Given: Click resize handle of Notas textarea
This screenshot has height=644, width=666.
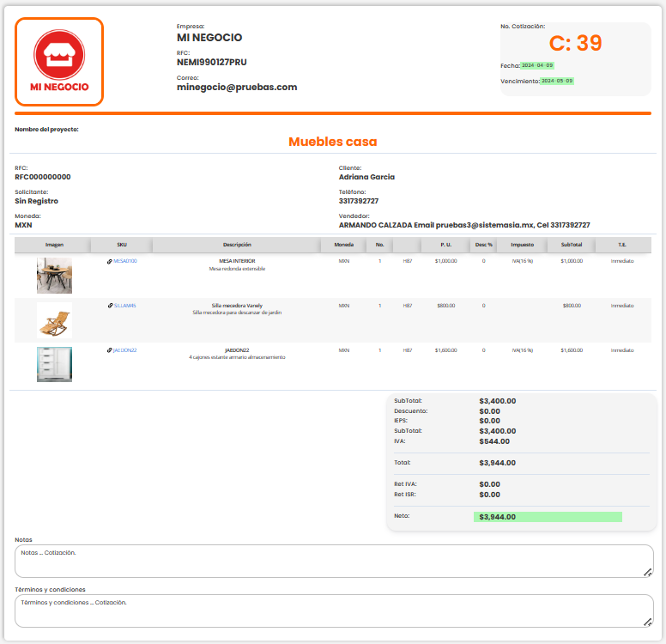Looking at the screenshot, I should coord(647,572).
